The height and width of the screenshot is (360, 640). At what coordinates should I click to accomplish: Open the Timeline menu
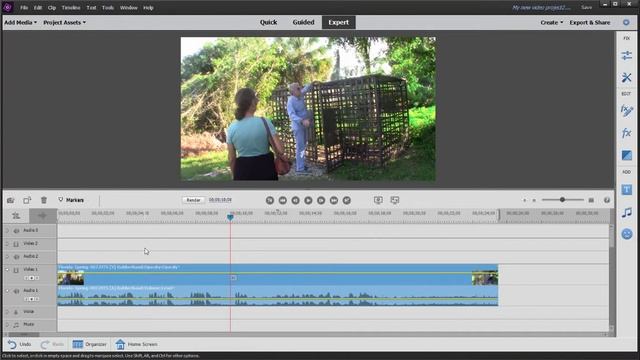click(x=71, y=8)
